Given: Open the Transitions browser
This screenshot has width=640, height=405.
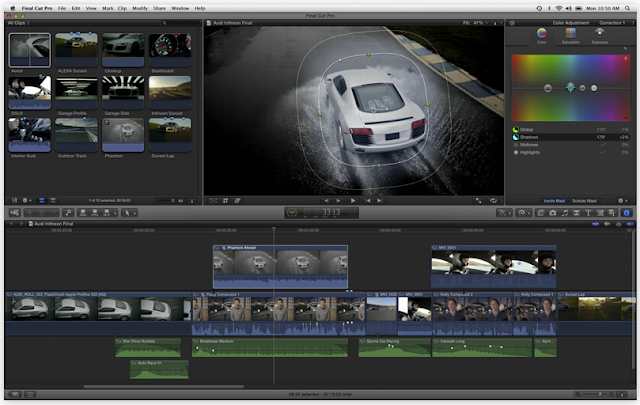Looking at the screenshot, I should click(576, 213).
